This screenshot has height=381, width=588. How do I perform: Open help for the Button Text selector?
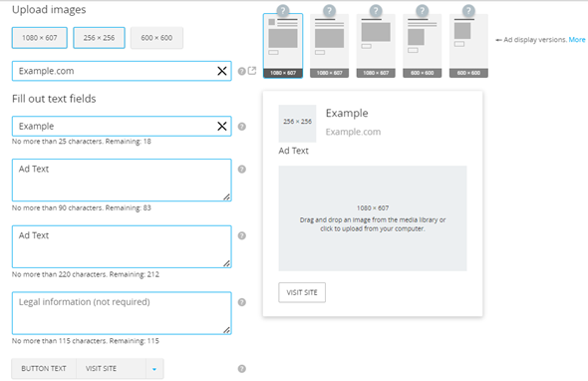(242, 369)
